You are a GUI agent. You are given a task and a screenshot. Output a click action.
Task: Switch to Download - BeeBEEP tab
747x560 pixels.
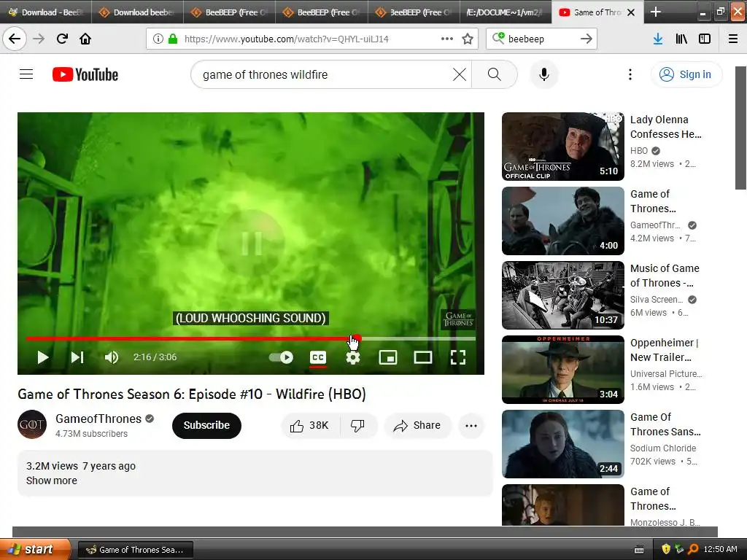point(46,12)
